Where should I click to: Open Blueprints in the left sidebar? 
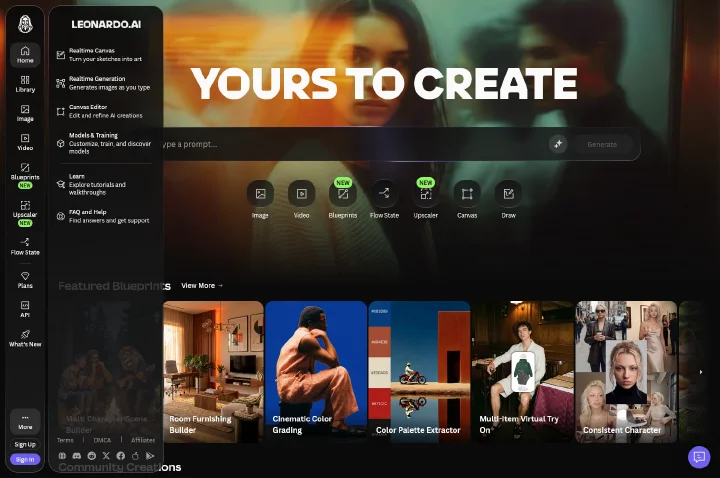pos(25,175)
